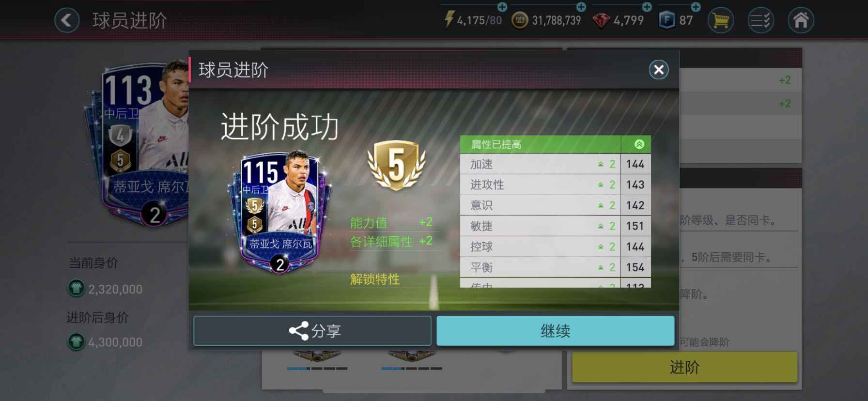Open the checklist tasks icon

pos(761,20)
